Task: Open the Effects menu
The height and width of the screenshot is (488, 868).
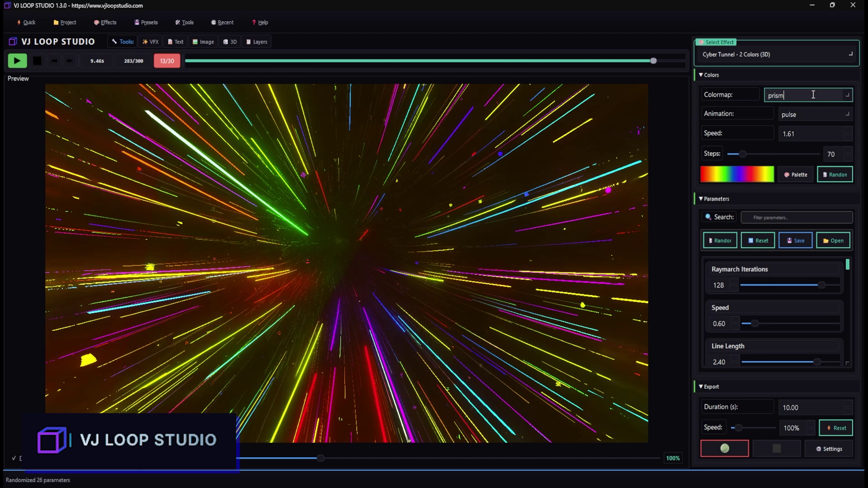Action: coord(105,22)
